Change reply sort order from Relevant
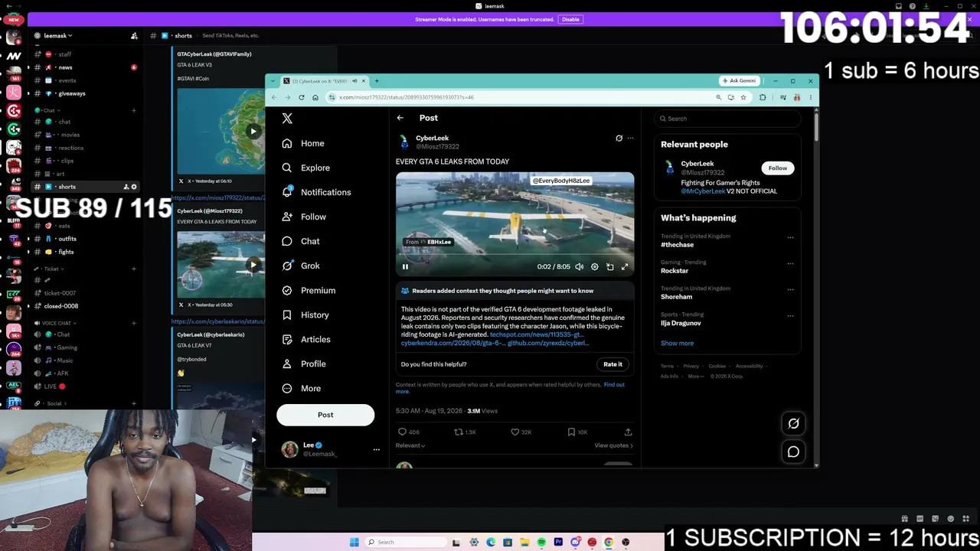Image resolution: width=980 pixels, height=551 pixels. [410, 445]
